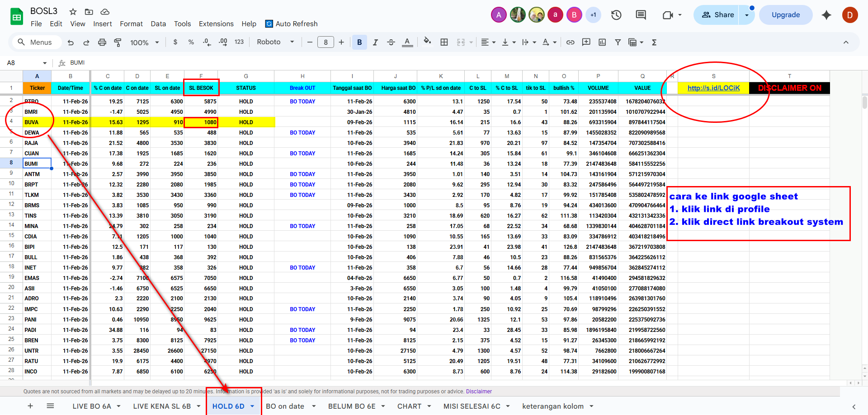Image resolution: width=868 pixels, height=415 pixels.
Task: Open the comments panel icon
Action: [641, 15]
